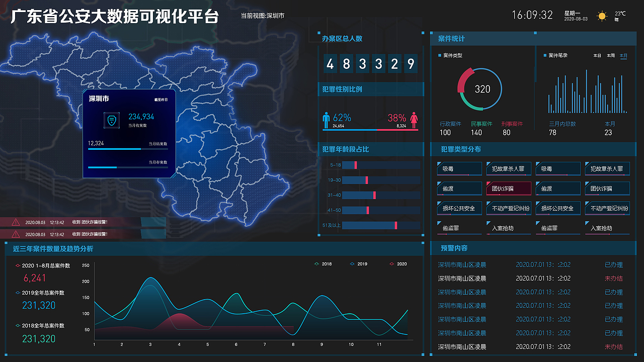Click the 犯罪类型分布 panel header
Viewport: 644px width, 362px height.
[533, 149]
